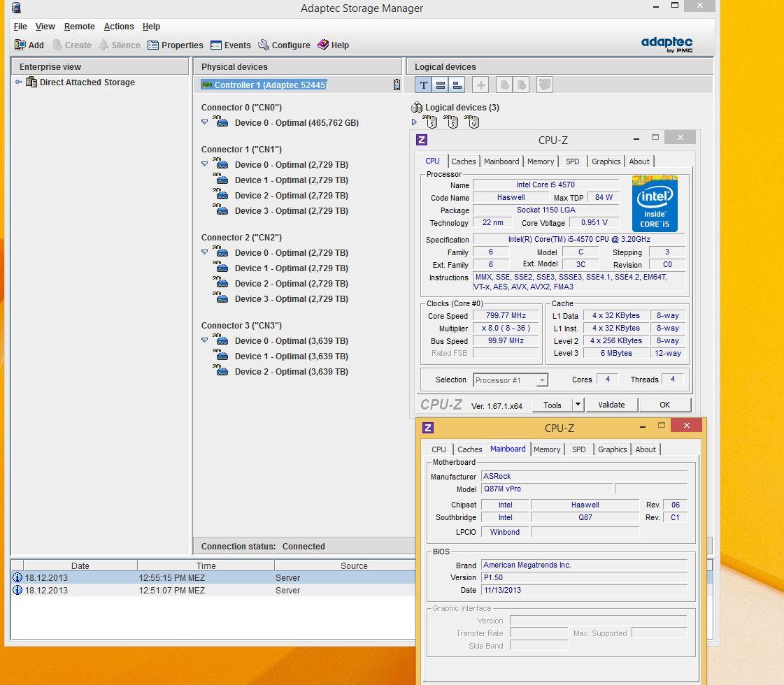Toggle the full size capacity view button
The image size is (784, 685).
(x=440, y=85)
